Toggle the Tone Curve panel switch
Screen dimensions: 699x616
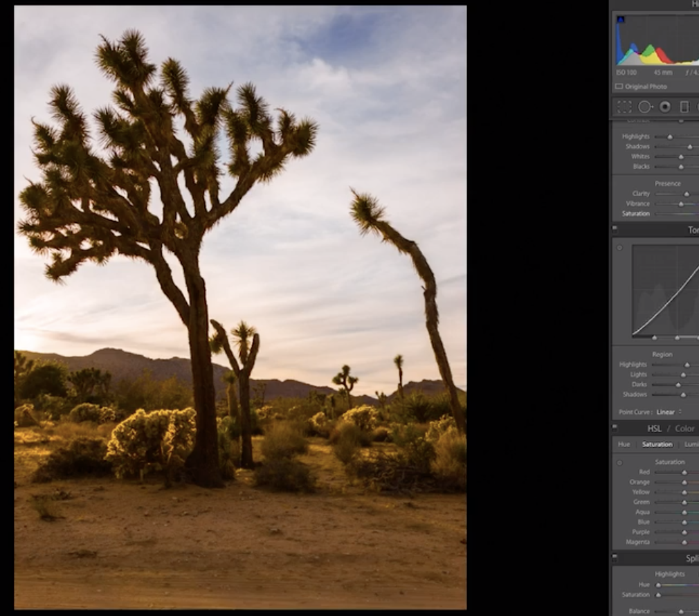pos(614,228)
